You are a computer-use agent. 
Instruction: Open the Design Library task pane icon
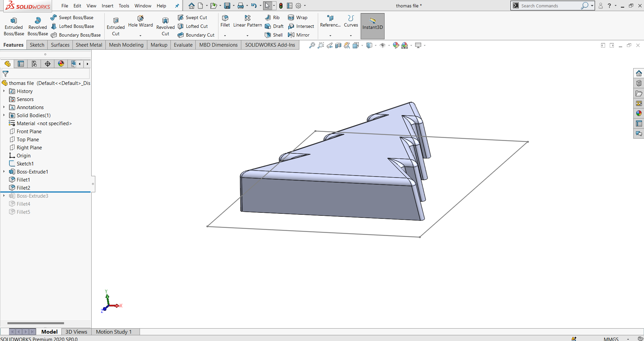(x=639, y=83)
